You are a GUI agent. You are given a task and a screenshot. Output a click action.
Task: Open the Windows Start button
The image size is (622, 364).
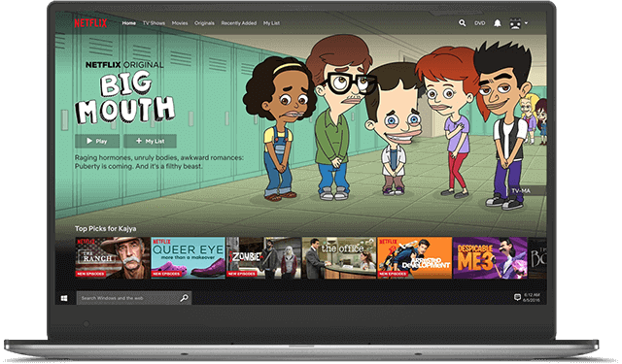point(64,298)
